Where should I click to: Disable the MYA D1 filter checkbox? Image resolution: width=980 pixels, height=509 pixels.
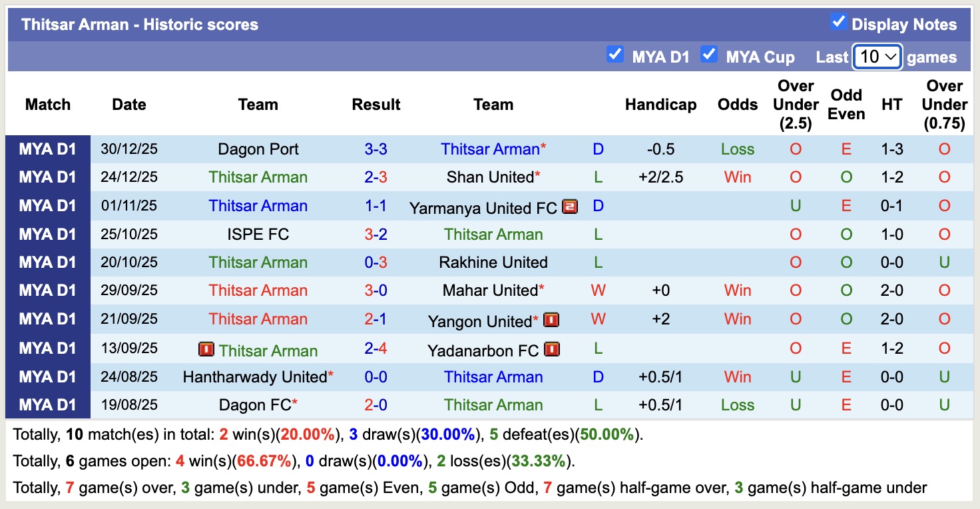pos(615,53)
